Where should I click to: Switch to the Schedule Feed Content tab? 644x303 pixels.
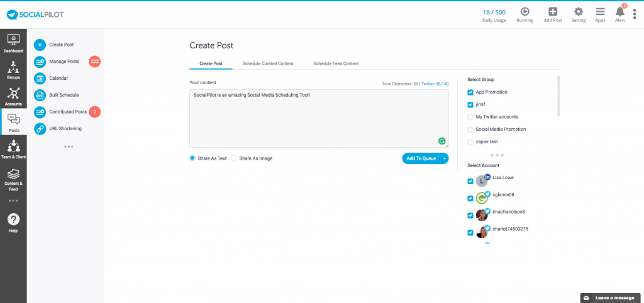coord(336,63)
